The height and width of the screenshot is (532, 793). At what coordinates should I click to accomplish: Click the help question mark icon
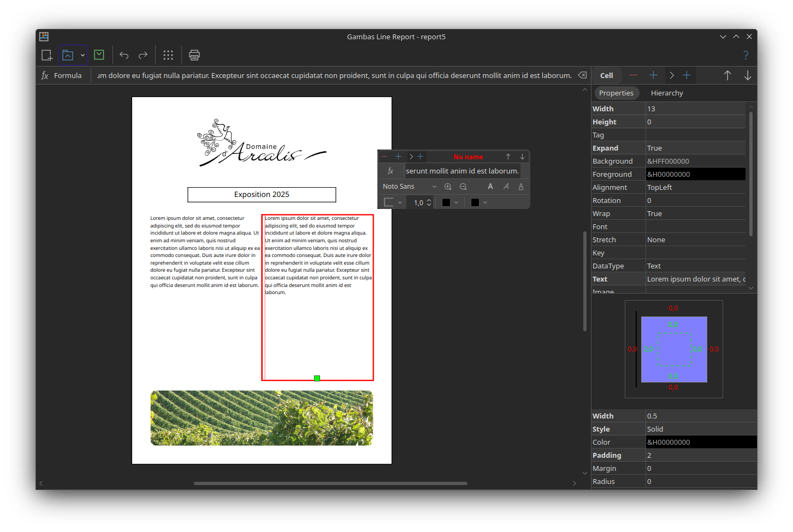(745, 55)
